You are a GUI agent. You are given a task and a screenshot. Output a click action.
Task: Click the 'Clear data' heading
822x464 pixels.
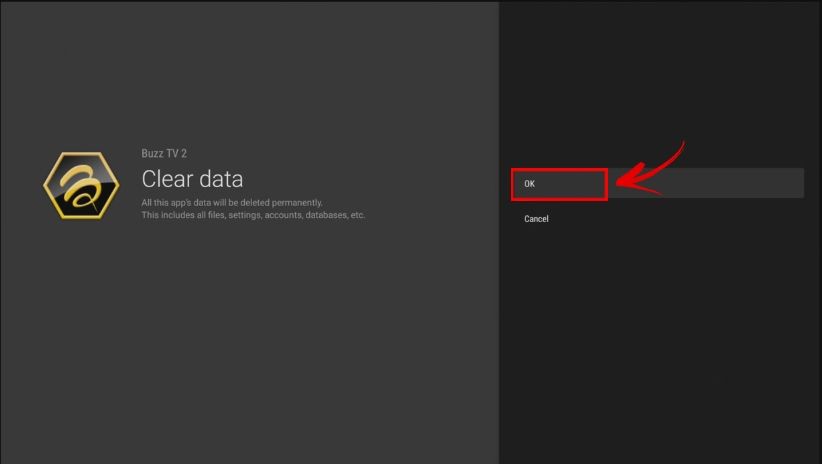point(192,179)
